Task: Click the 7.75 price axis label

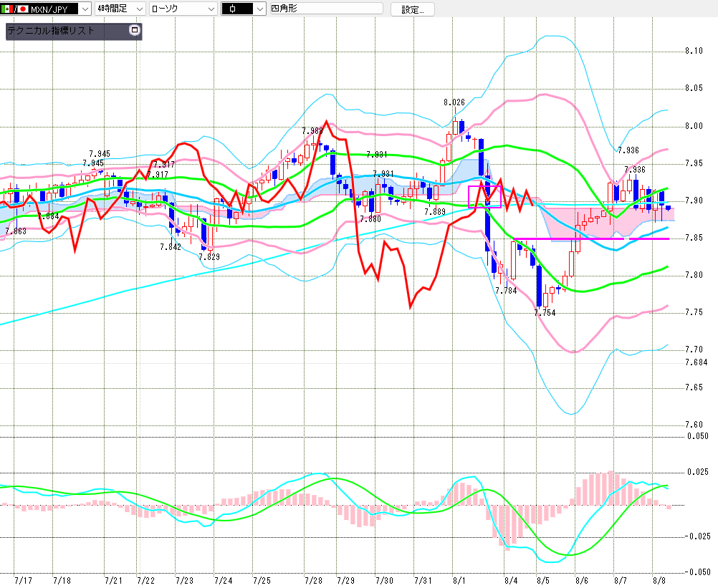Action: coord(694,312)
